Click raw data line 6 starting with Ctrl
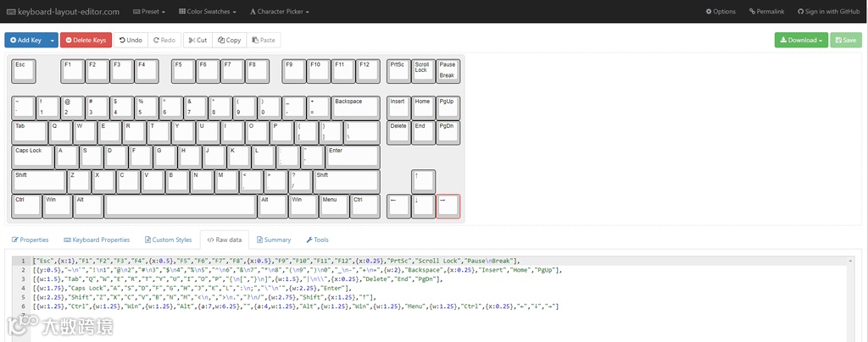This screenshot has width=868, height=342. coord(296,306)
